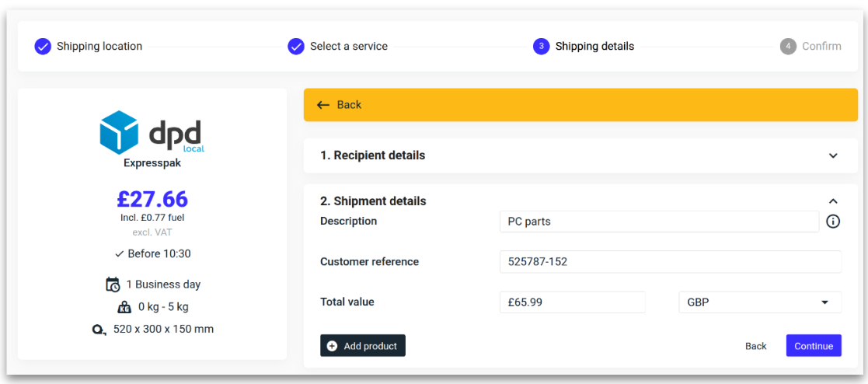
Task: Collapse the Shipment details section chevron
Action: coord(833,201)
